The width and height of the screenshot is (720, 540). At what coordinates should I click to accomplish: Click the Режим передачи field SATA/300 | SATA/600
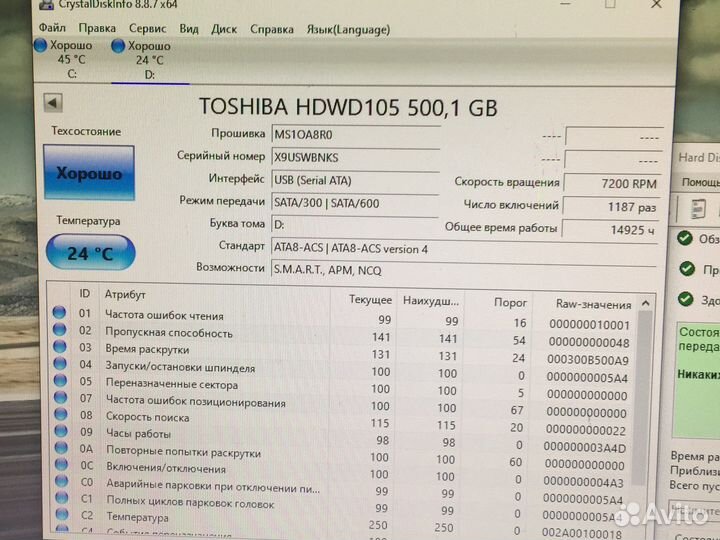356,202
